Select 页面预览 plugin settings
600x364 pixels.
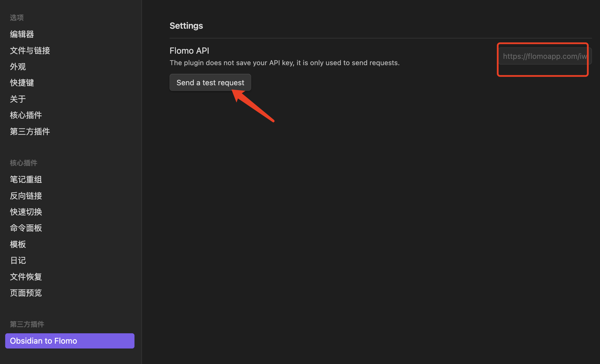(x=26, y=293)
